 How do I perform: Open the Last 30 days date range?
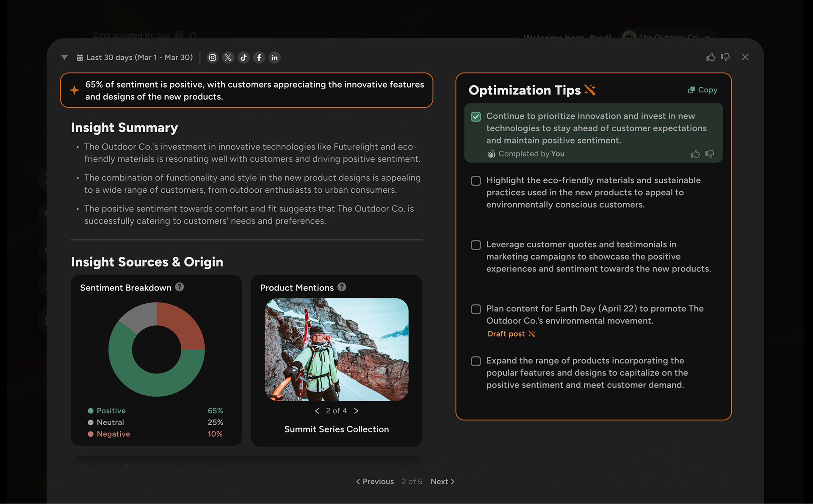135,58
